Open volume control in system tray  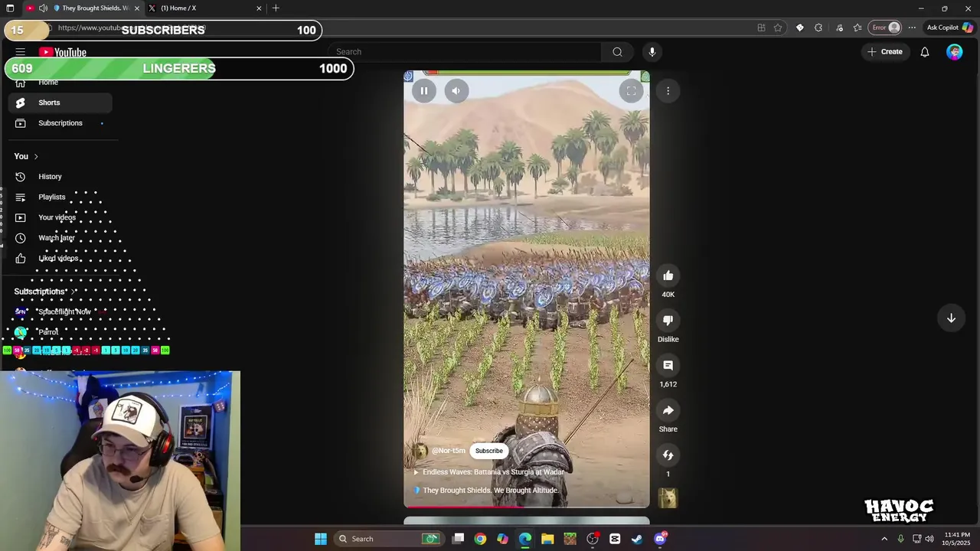pyautogui.click(x=929, y=539)
